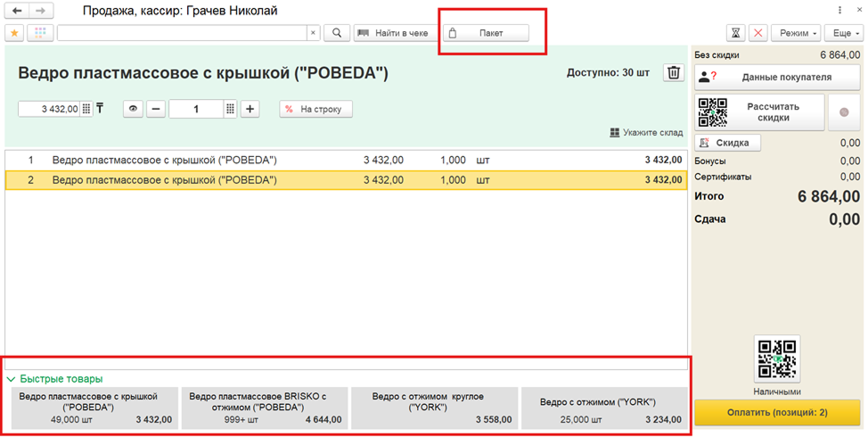868x437 pixels.
Task: Increase quantity with the plus button
Action: pyautogui.click(x=250, y=109)
